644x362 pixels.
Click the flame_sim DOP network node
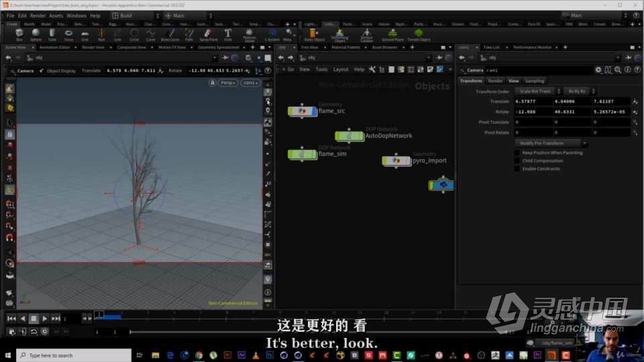(303, 154)
